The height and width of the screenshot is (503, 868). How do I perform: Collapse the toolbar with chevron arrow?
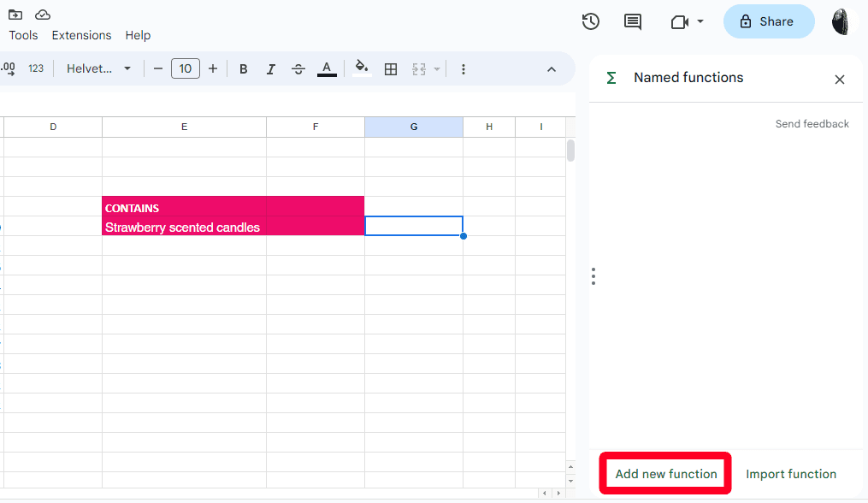tap(552, 69)
